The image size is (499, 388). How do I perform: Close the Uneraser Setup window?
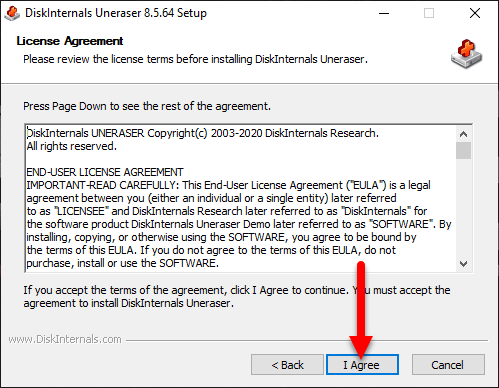(x=475, y=13)
